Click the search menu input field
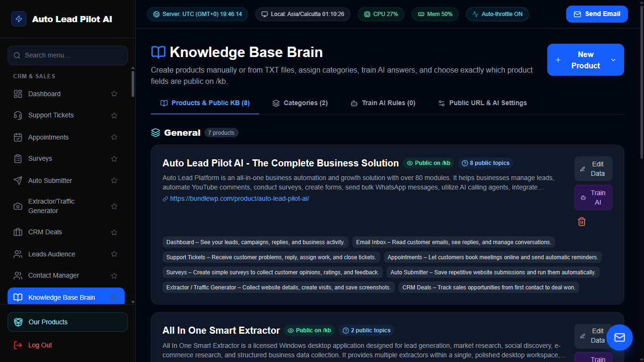644x362 pixels. click(x=67, y=55)
